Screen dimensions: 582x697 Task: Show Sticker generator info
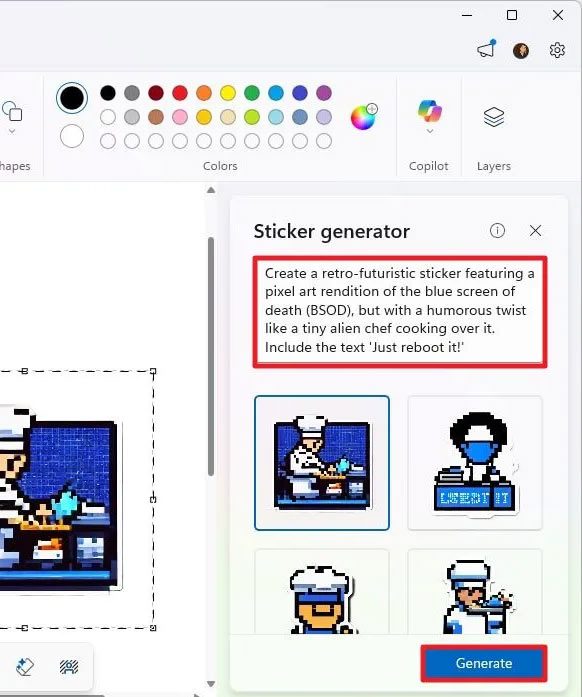coord(497,230)
